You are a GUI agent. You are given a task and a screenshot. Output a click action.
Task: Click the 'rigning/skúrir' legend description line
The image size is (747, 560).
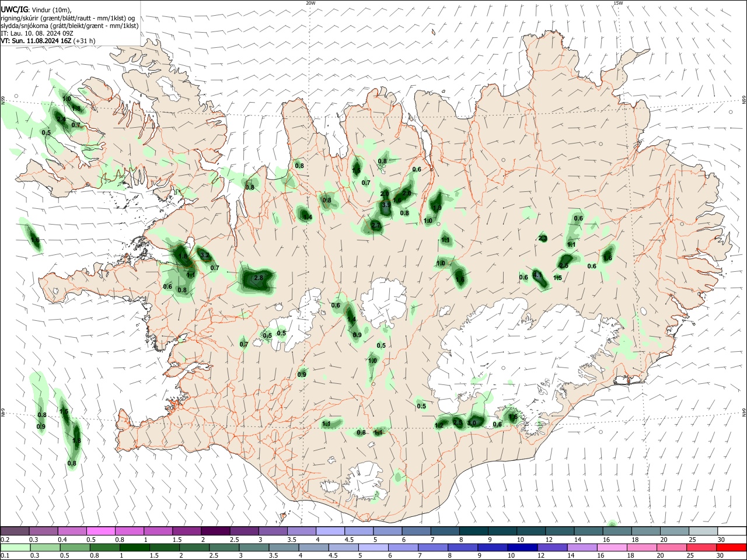[68, 18]
